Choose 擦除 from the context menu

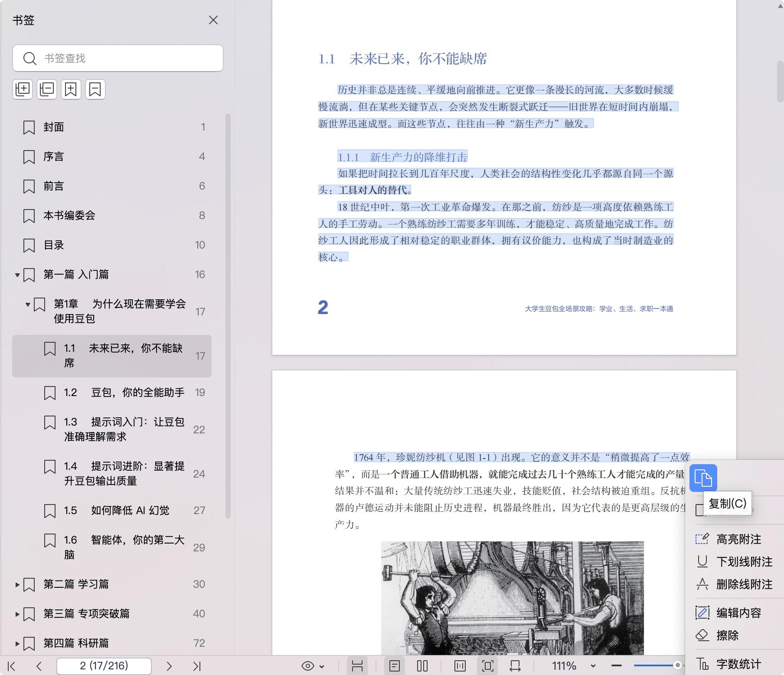[735, 636]
